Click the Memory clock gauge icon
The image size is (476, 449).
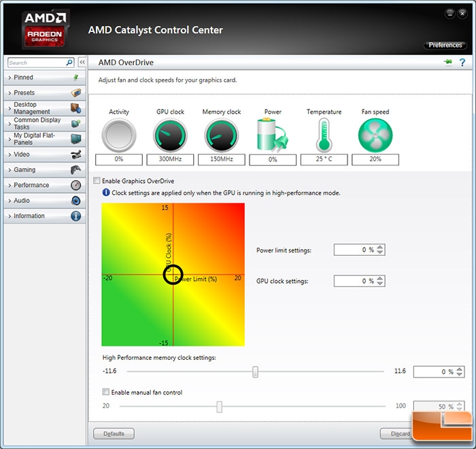(x=222, y=135)
